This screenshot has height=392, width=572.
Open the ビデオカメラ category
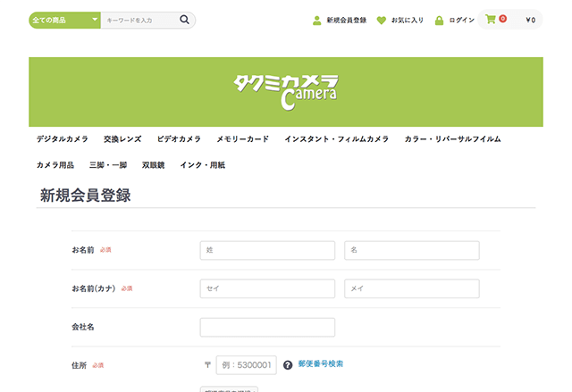coord(179,138)
